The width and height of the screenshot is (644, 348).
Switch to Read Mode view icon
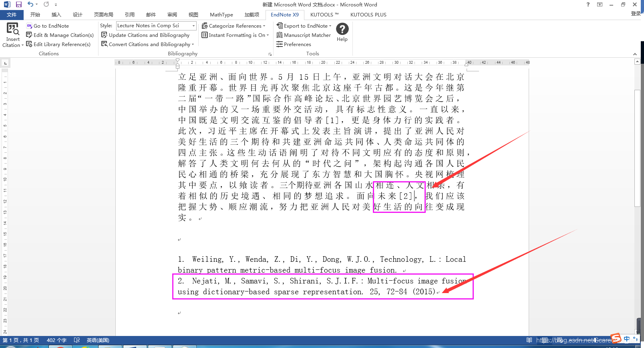pos(529,340)
